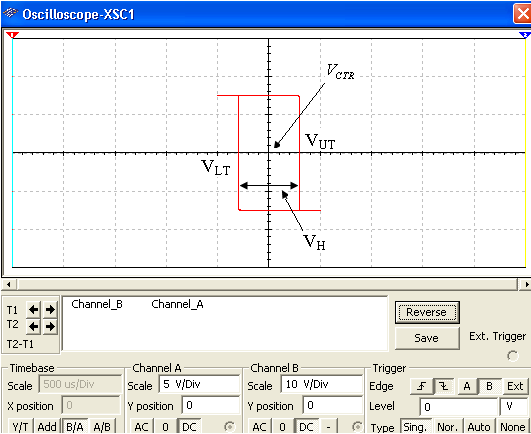Choose trigger source B
The height and width of the screenshot is (434, 531).
(489, 386)
